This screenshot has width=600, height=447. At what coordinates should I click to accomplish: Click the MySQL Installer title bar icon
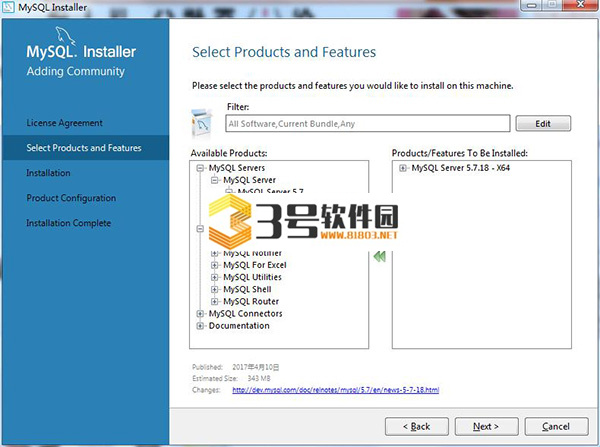8,7
